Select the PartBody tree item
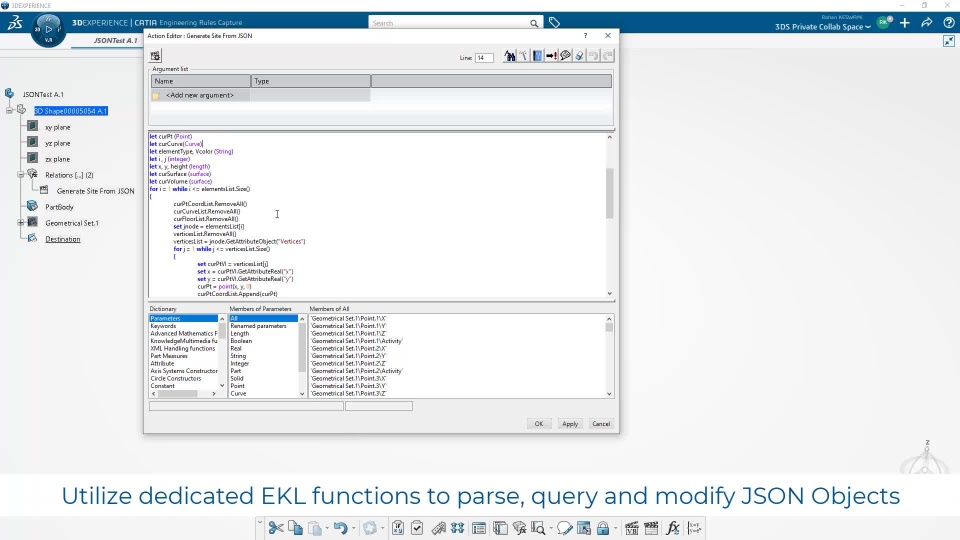The width and height of the screenshot is (960, 540). pyautogui.click(x=59, y=207)
